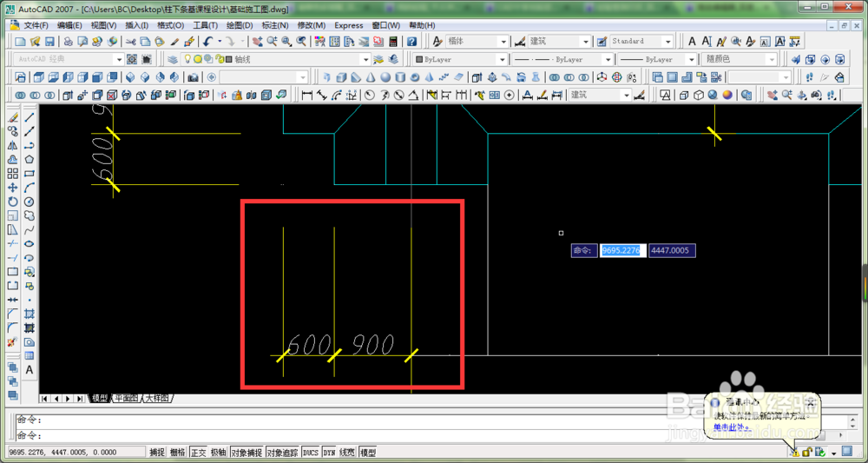Screen dimensions: 868x463
Task: Toggle DYN dynamic input
Action: point(329,453)
